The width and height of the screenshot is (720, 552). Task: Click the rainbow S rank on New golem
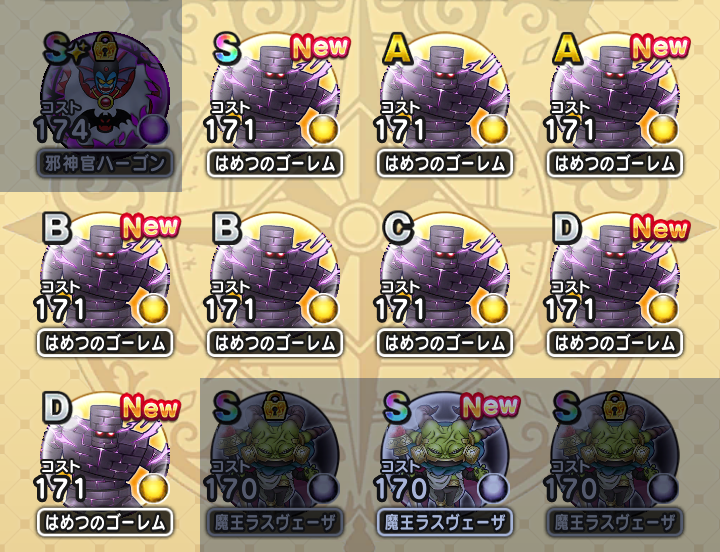(x=227, y=49)
